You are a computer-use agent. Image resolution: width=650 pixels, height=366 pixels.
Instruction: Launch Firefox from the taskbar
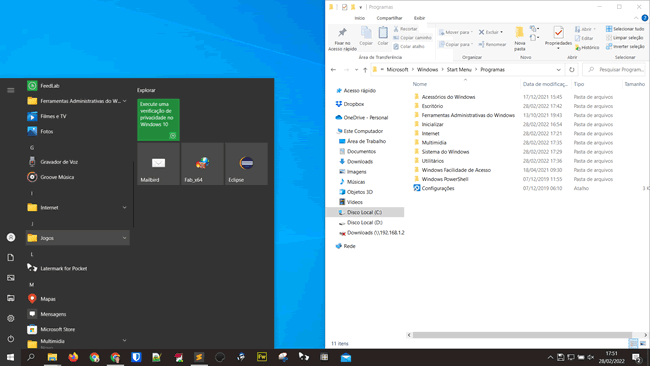coord(73,357)
